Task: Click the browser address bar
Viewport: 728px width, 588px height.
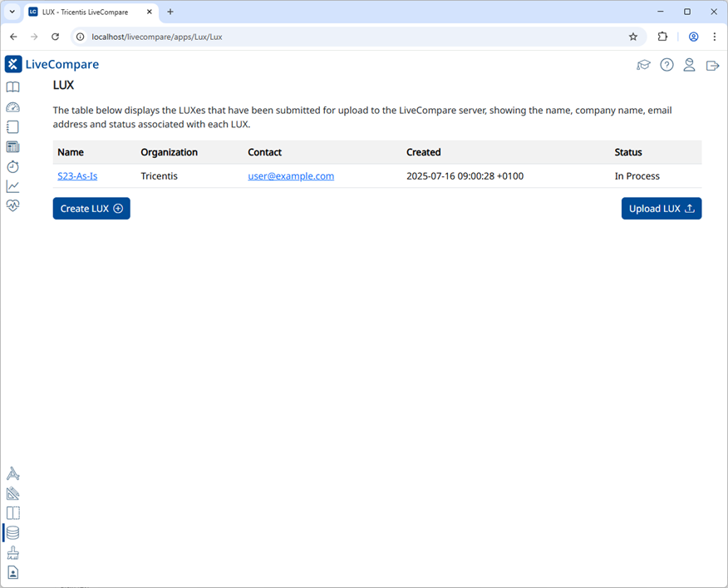Action: [x=349, y=37]
